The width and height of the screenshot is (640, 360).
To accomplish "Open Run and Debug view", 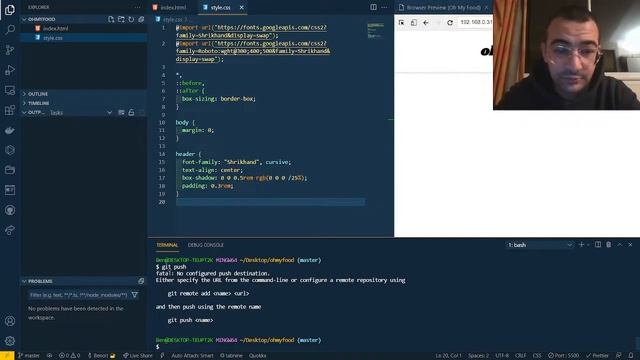I will 10,70.
